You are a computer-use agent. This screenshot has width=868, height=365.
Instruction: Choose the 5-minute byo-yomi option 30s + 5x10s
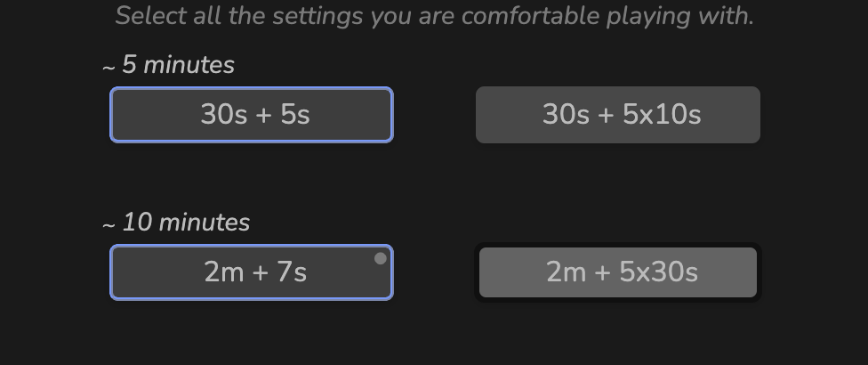pyautogui.click(x=618, y=115)
